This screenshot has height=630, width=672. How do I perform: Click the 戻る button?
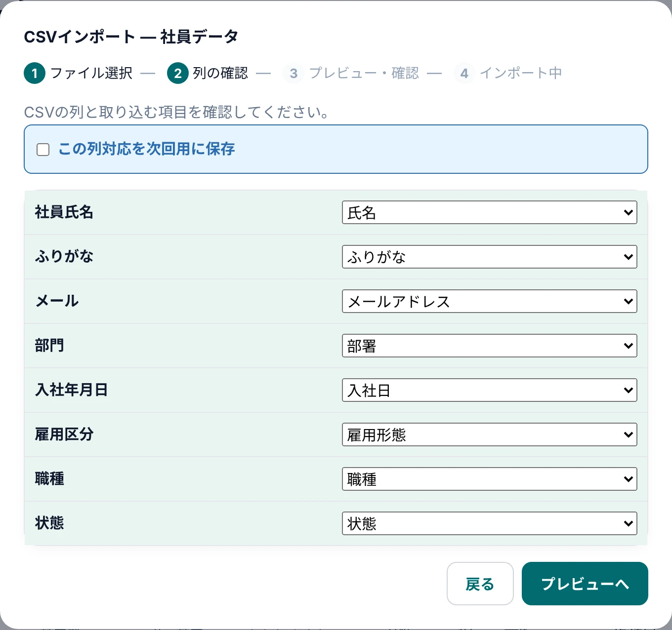(x=480, y=584)
